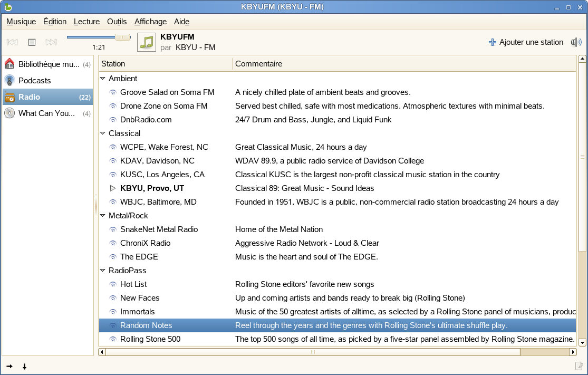Viewport: 588px width, 375px height.
Task: Click ChroniX Radio station icon
Action: 112,243
